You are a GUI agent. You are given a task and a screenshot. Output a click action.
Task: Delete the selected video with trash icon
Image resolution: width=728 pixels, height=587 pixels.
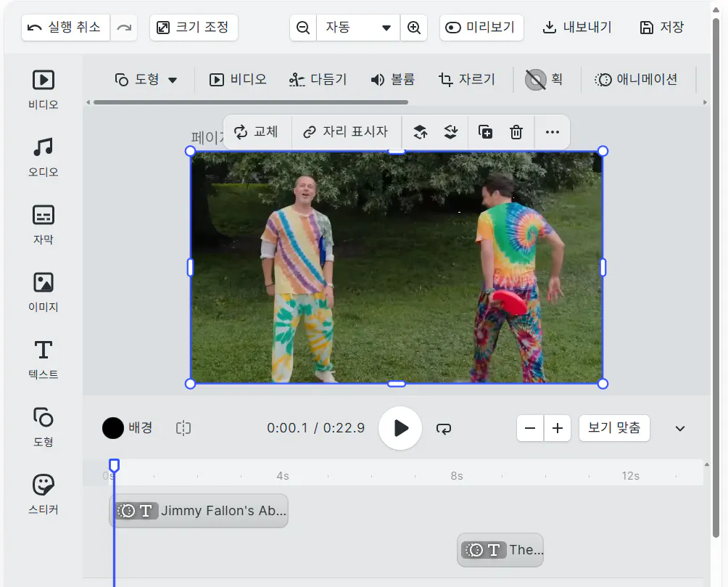[516, 132]
